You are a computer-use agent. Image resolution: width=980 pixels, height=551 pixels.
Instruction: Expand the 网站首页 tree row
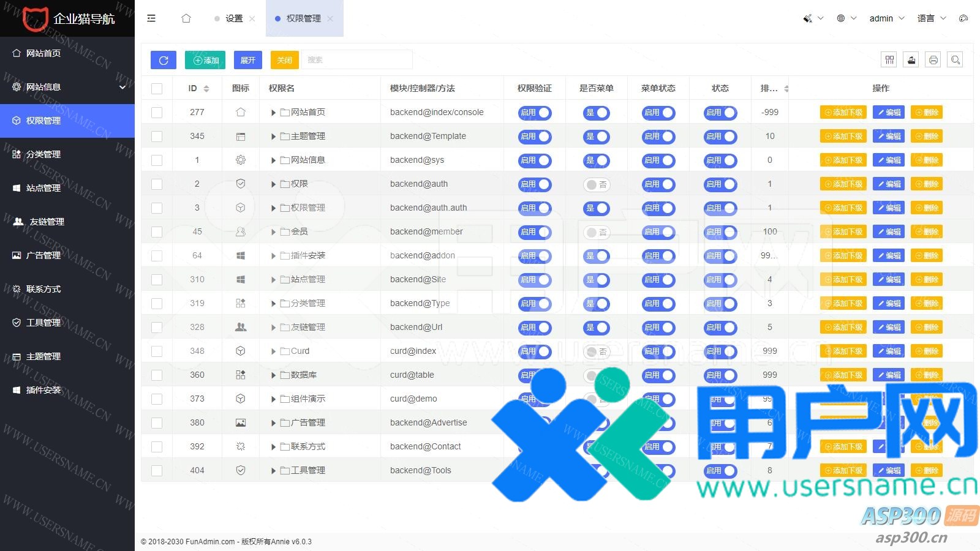point(273,113)
